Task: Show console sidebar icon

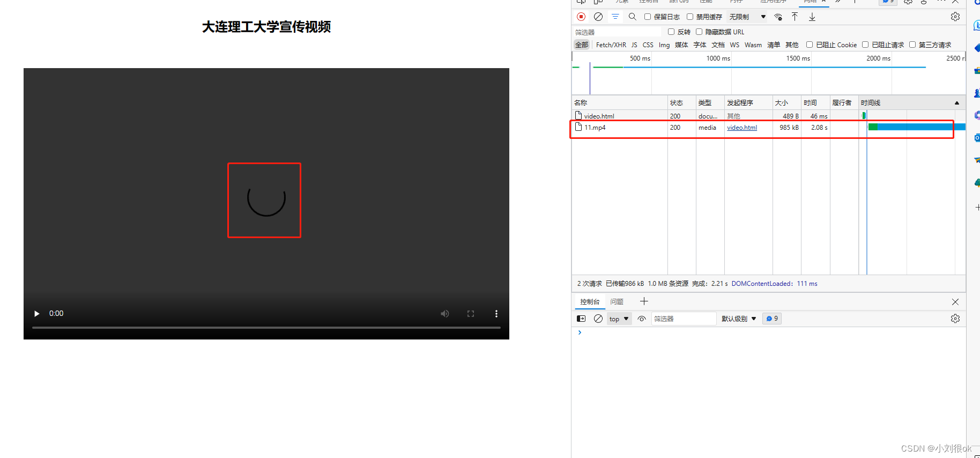Action: coord(581,319)
